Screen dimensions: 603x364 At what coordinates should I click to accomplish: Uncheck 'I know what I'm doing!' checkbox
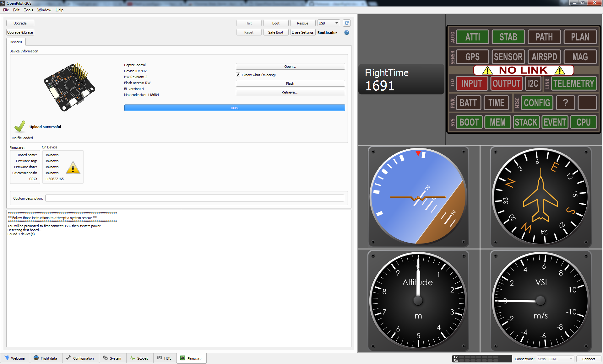coord(238,75)
